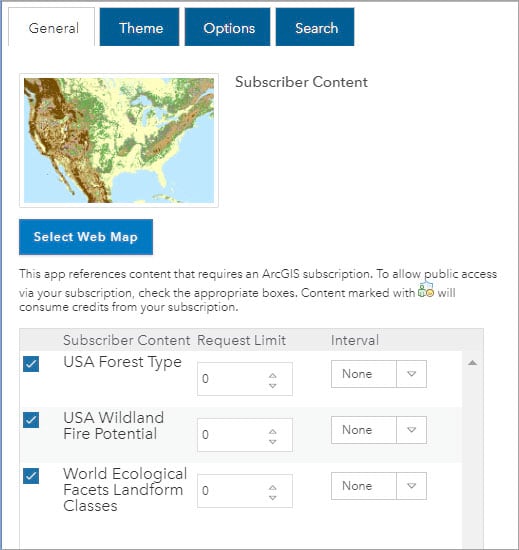
Task: Click the Select Web Map button
Action: coord(86,237)
